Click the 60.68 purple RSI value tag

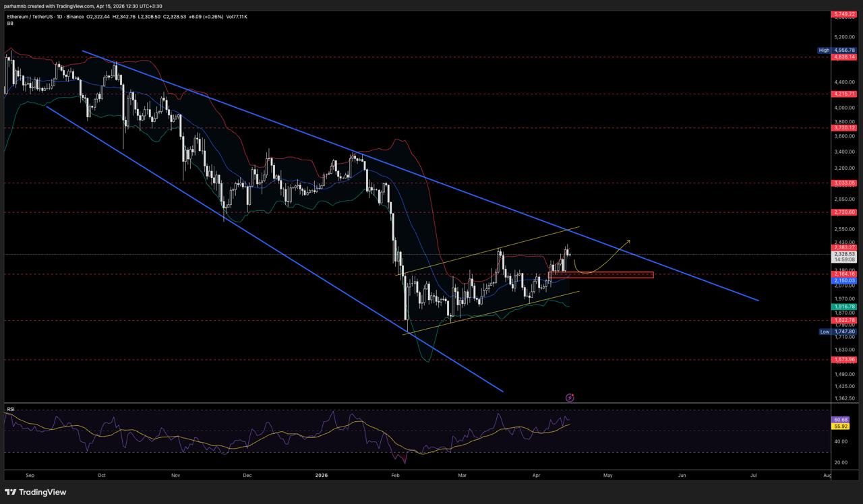(x=841, y=419)
